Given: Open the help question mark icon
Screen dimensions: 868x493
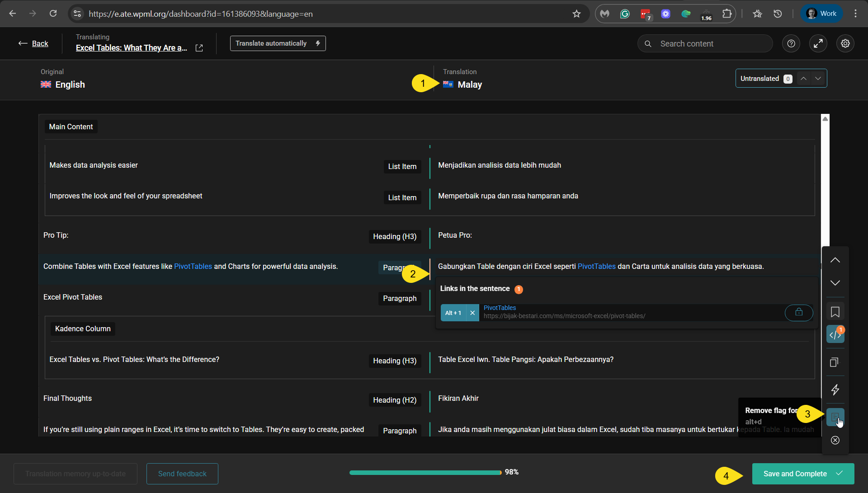Looking at the screenshot, I should pyautogui.click(x=791, y=44).
